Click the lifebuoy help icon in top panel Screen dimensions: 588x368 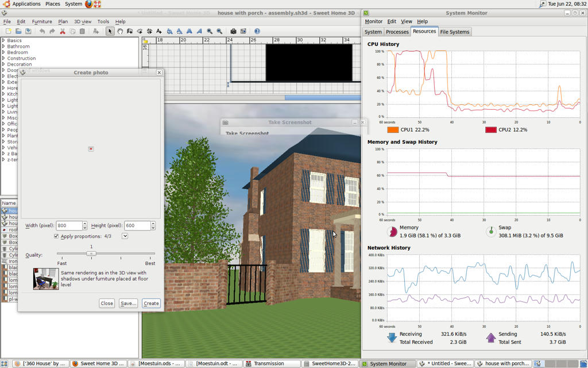click(98, 4)
